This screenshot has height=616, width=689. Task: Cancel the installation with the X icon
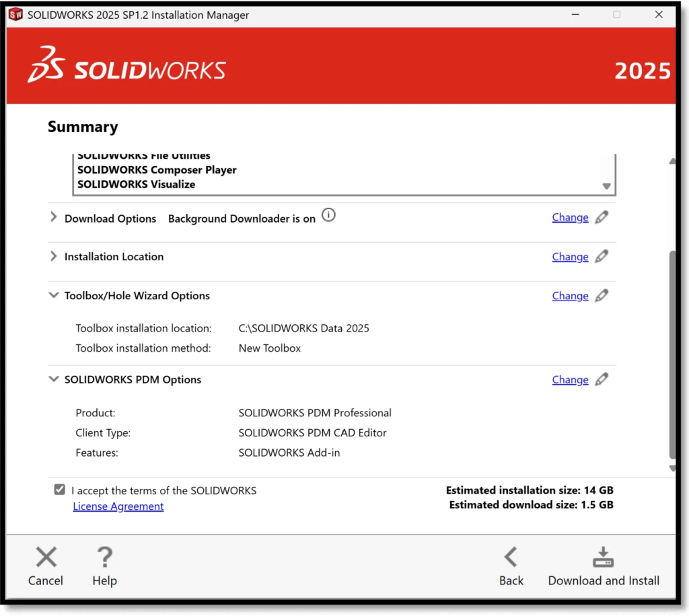[46, 566]
